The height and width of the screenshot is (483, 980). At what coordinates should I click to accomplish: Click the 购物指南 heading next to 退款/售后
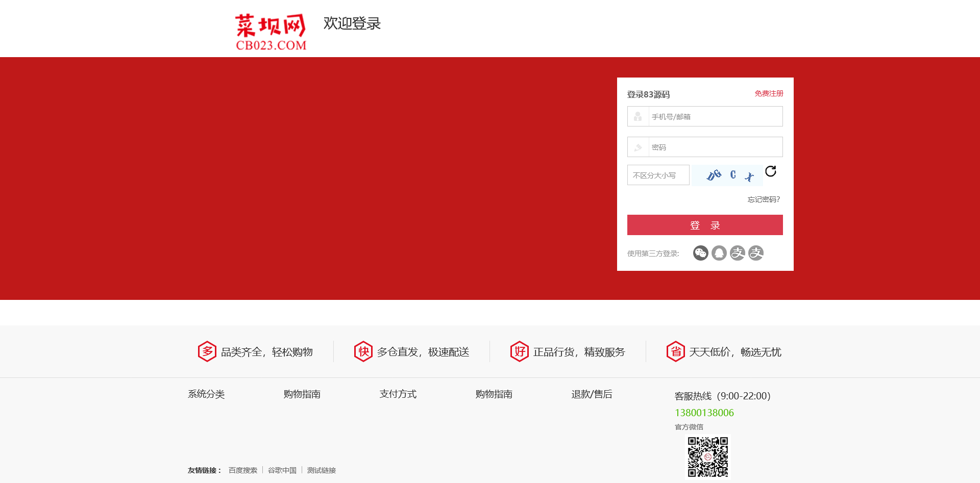[x=494, y=394]
